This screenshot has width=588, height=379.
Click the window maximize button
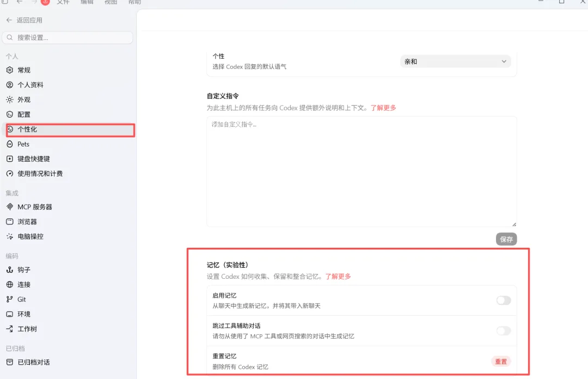pos(561,2)
